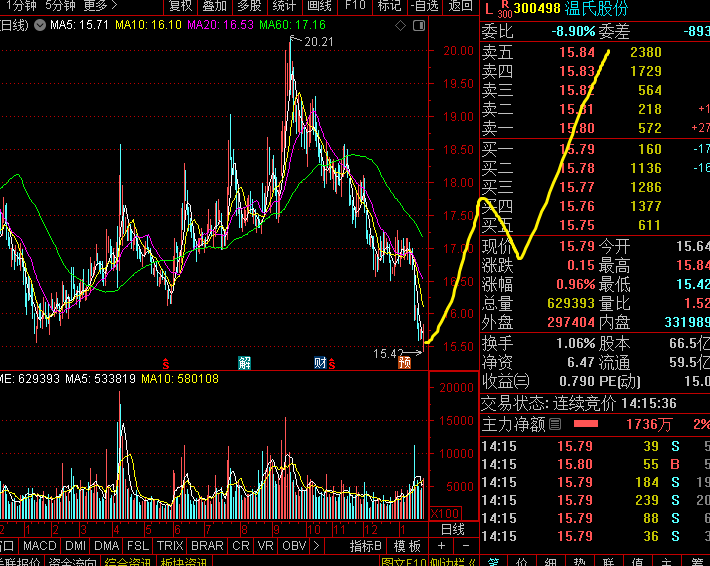Image resolution: width=710 pixels, height=566 pixels.
Task: Click 委比 value -8.90%
Action: pos(573,31)
